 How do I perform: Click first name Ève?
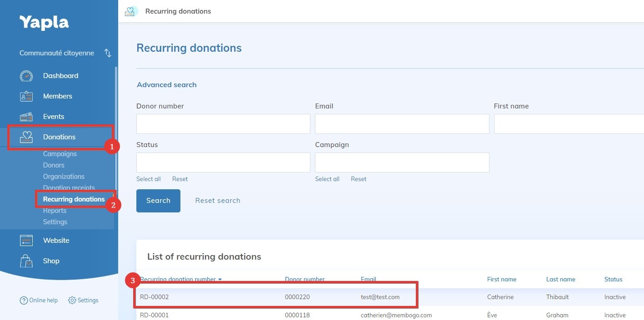click(x=492, y=315)
